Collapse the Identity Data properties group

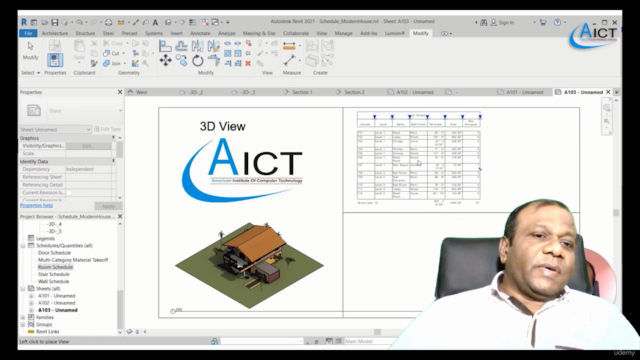point(113,162)
